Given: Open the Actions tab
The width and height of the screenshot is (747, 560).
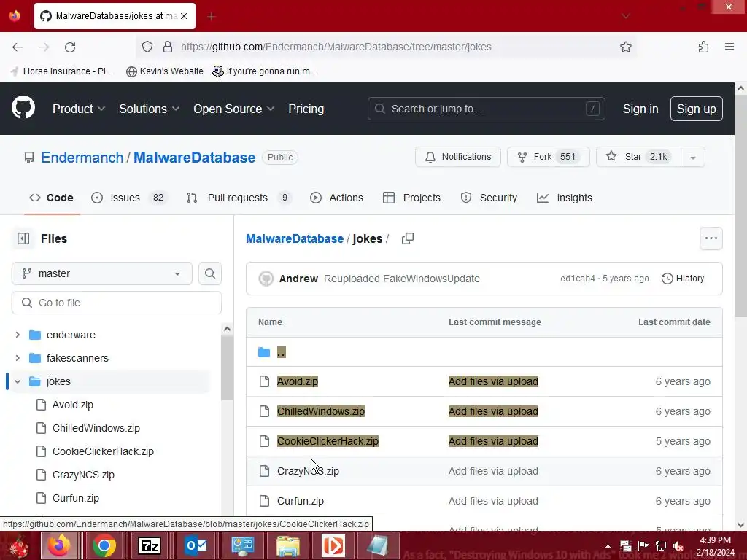Looking at the screenshot, I should click(337, 198).
